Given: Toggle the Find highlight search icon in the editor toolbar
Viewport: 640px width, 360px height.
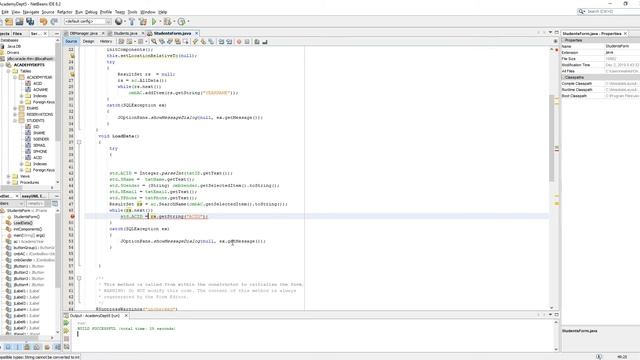Looking at the screenshot, I should tap(178, 41).
